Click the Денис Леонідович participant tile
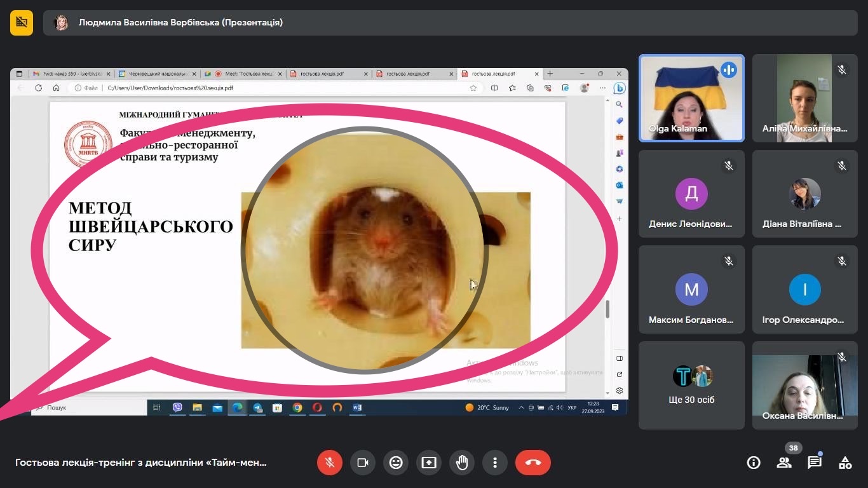This screenshot has width=868, height=488. tap(691, 194)
